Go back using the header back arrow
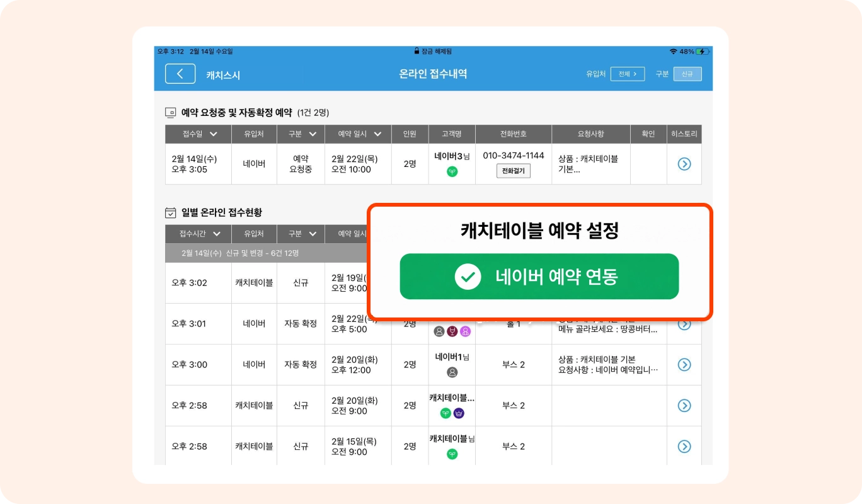The image size is (862, 504). pyautogui.click(x=180, y=74)
